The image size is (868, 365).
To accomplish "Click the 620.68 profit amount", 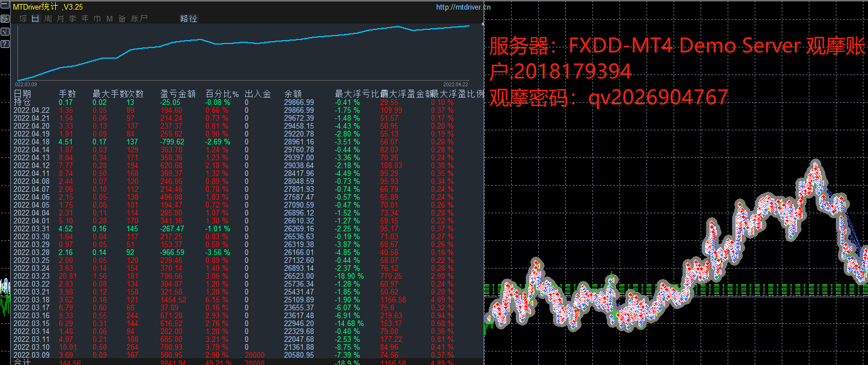I will coord(171,165).
